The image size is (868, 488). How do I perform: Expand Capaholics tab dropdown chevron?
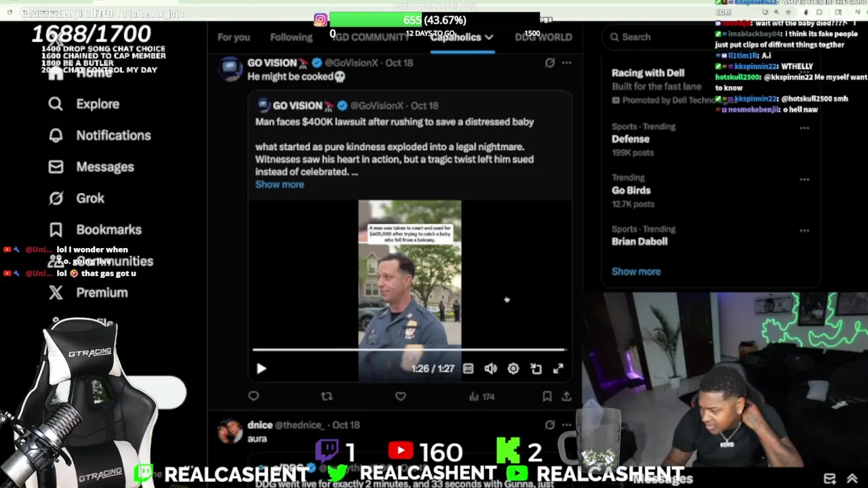(489, 37)
